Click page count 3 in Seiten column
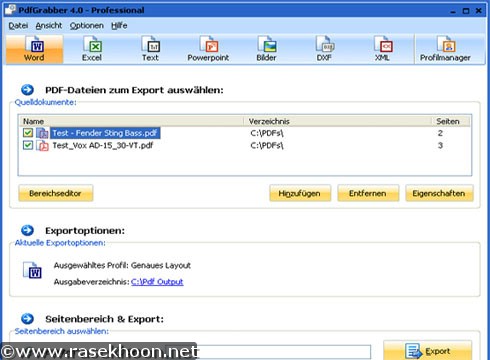The width and height of the screenshot is (490, 360). [x=440, y=145]
